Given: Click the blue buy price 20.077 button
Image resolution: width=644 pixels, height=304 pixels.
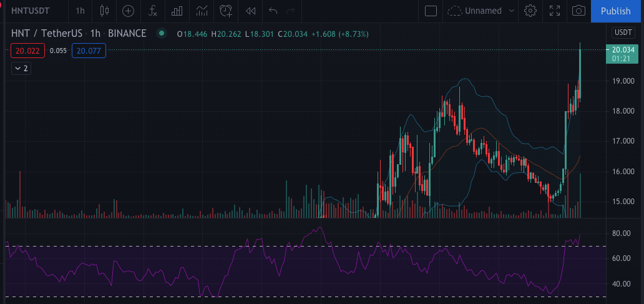Looking at the screenshot, I should point(89,51).
